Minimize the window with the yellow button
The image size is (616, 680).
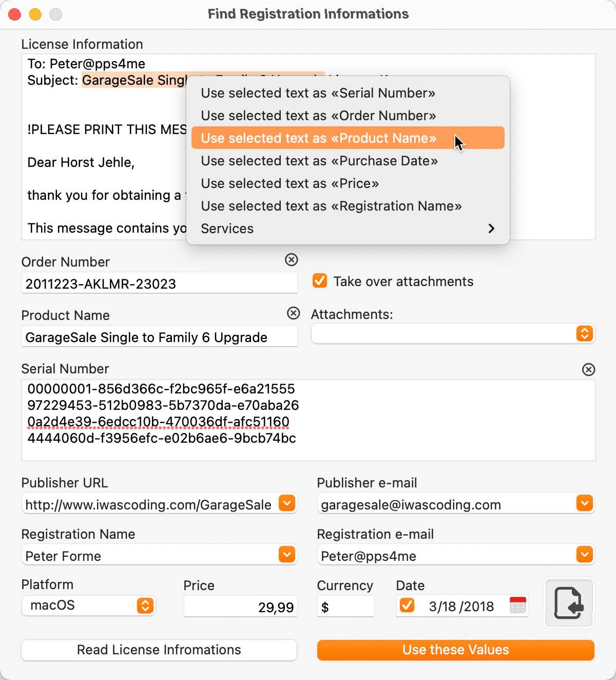click(x=35, y=14)
